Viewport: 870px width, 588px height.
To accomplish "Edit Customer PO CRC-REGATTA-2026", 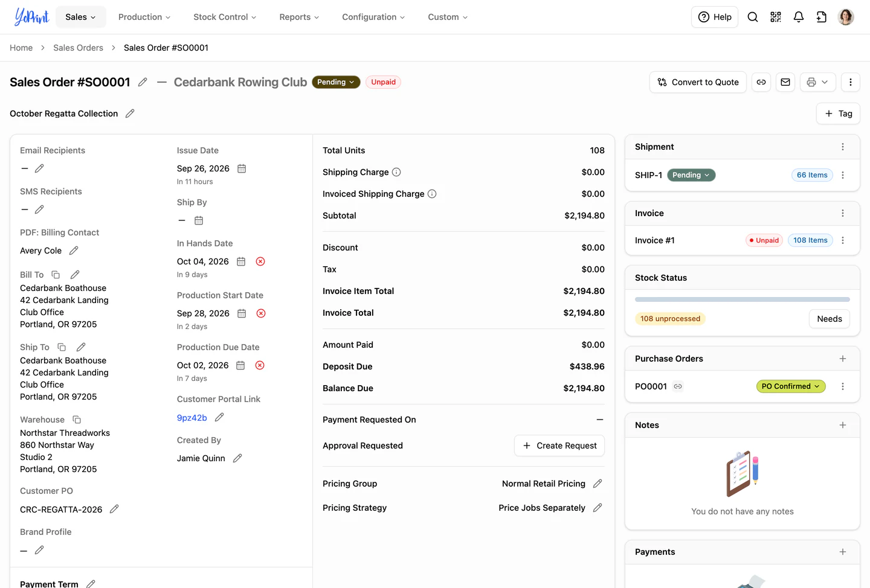I will 114,509.
